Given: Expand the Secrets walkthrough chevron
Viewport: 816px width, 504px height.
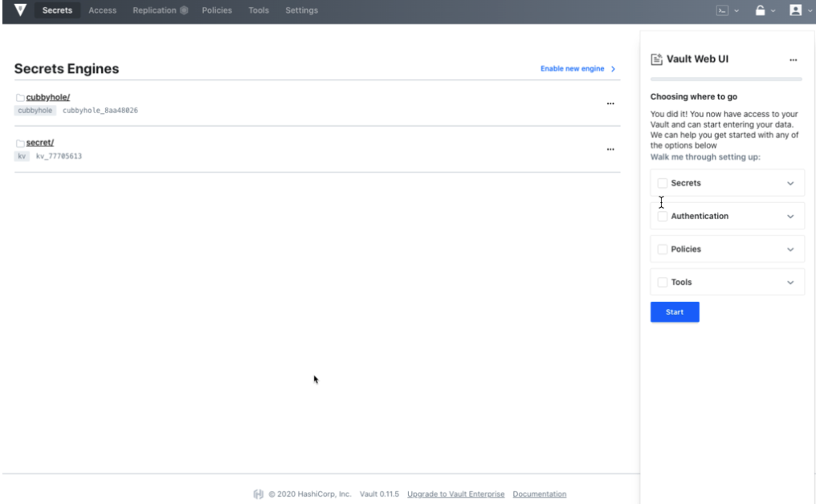Looking at the screenshot, I should pos(790,183).
